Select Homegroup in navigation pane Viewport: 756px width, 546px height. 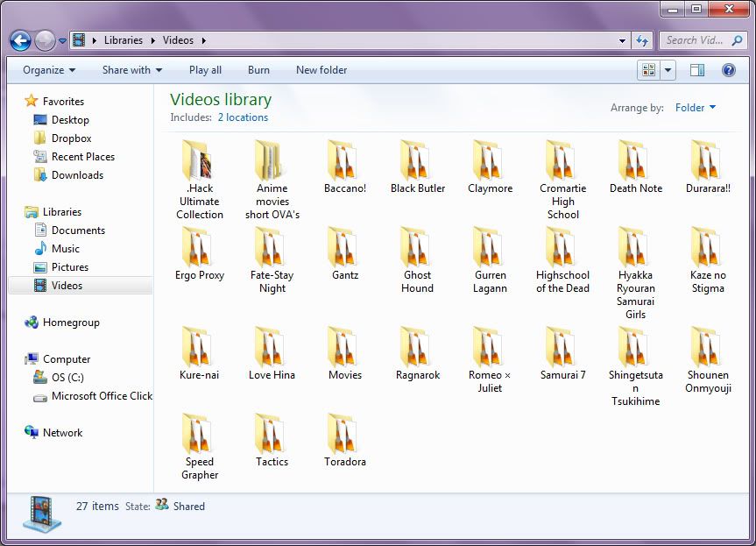click(x=62, y=323)
